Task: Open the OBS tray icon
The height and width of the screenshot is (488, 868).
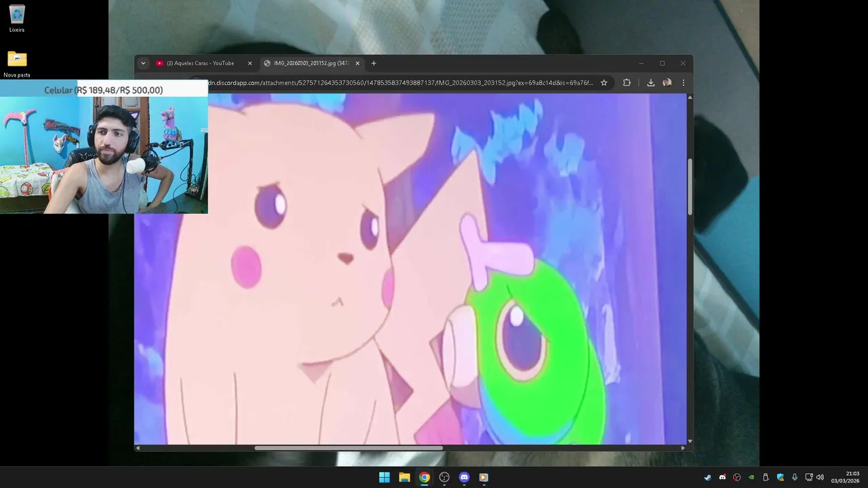Action: click(737, 477)
